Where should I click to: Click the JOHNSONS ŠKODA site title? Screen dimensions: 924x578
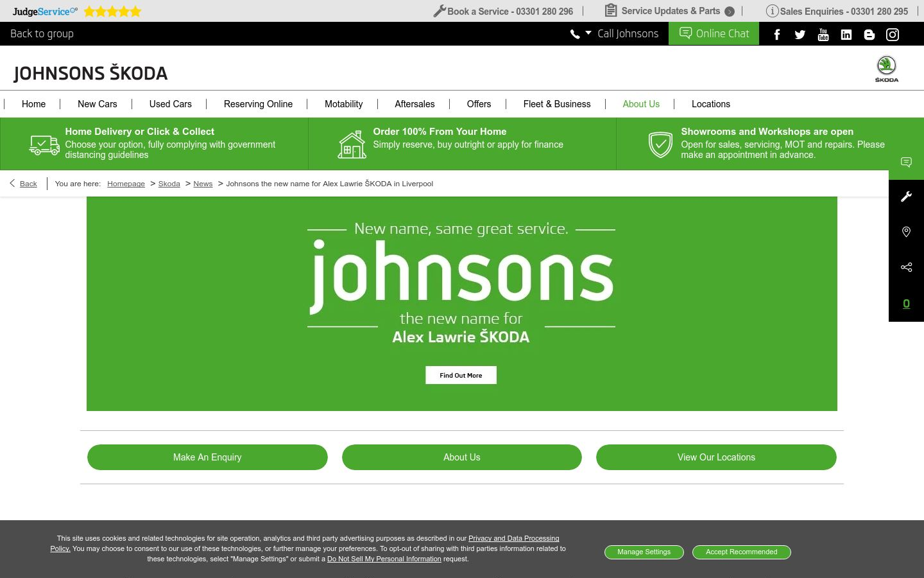(90, 73)
